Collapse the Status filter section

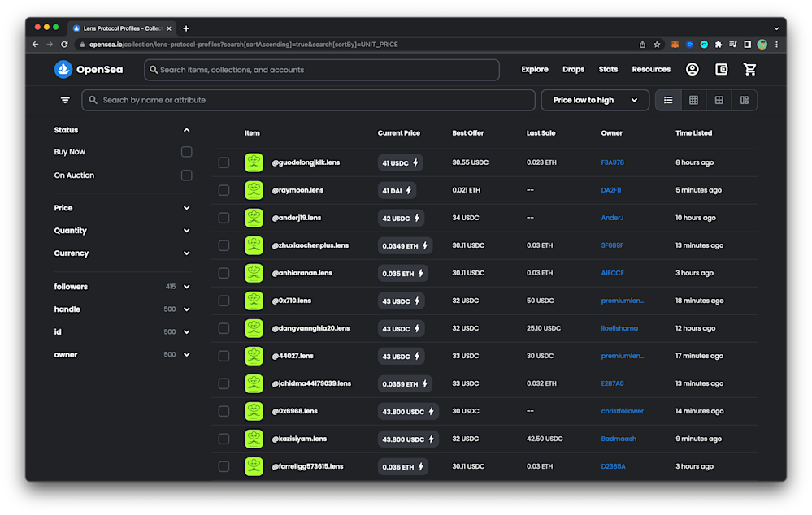pyautogui.click(x=186, y=130)
